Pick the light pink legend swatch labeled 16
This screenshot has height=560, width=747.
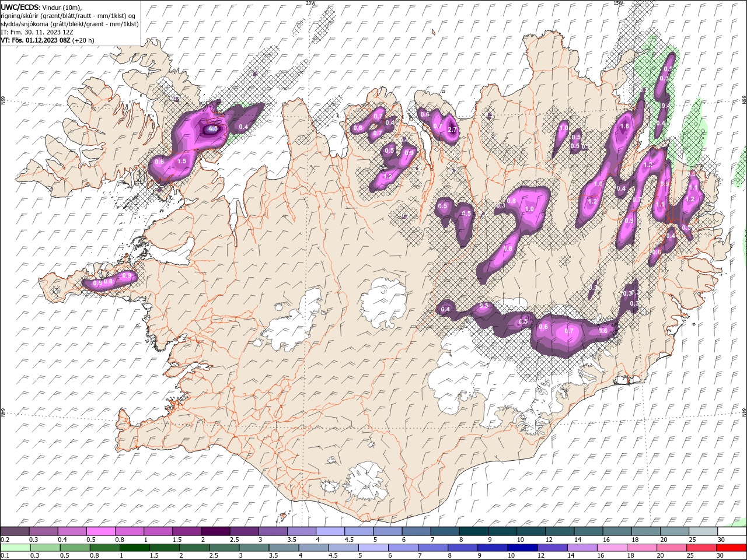click(x=611, y=548)
